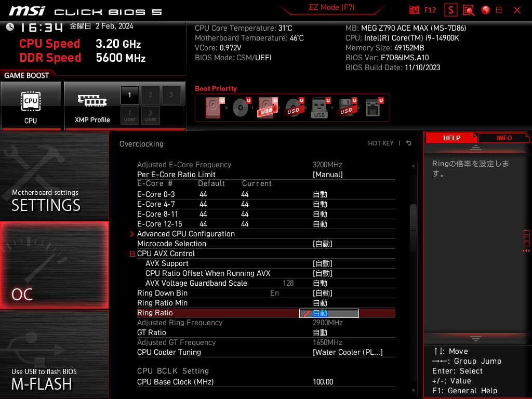The width and height of the screenshot is (532, 399).
Task: Click the Ring Ratio input field
Action: point(329,313)
